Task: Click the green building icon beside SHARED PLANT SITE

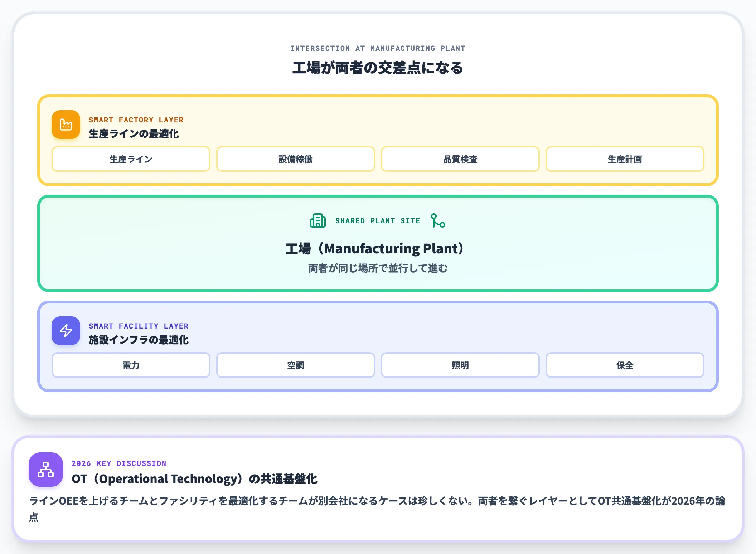Action: click(x=318, y=220)
